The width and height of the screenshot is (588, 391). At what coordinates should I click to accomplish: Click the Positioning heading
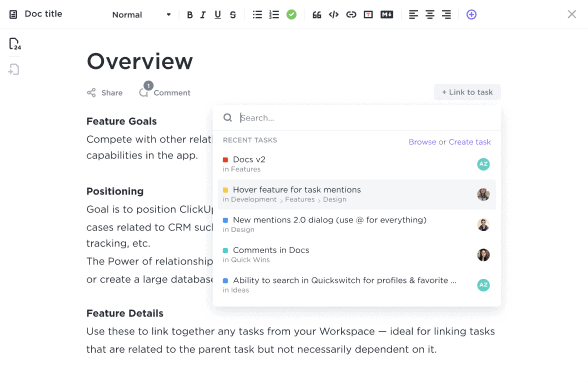click(x=115, y=191)
